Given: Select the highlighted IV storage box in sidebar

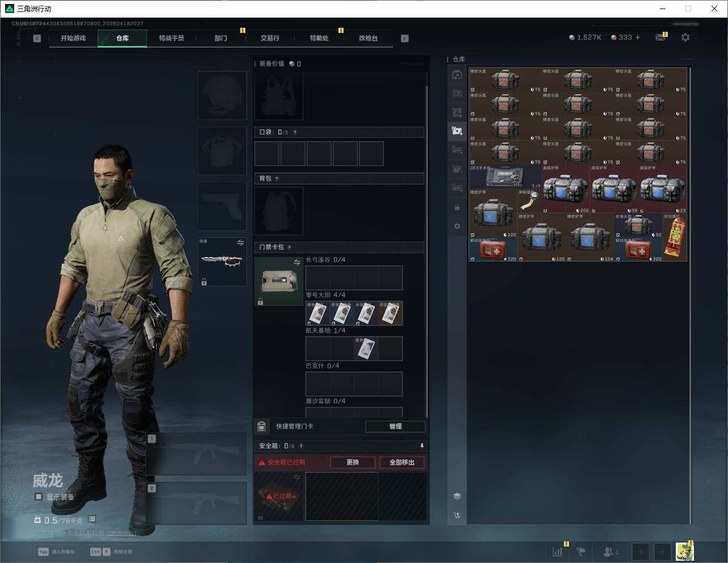Looking at the screenshot, I should (x=457, y=131).
